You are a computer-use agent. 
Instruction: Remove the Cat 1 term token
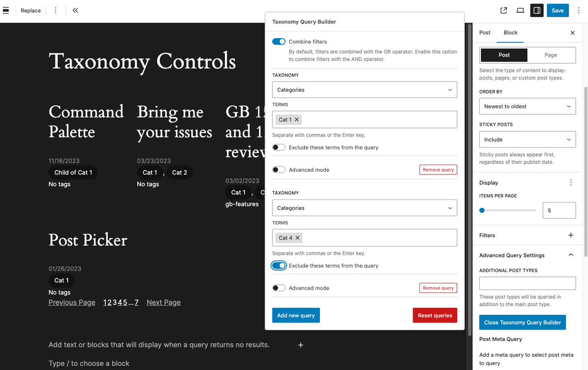[x=296, y=120]
